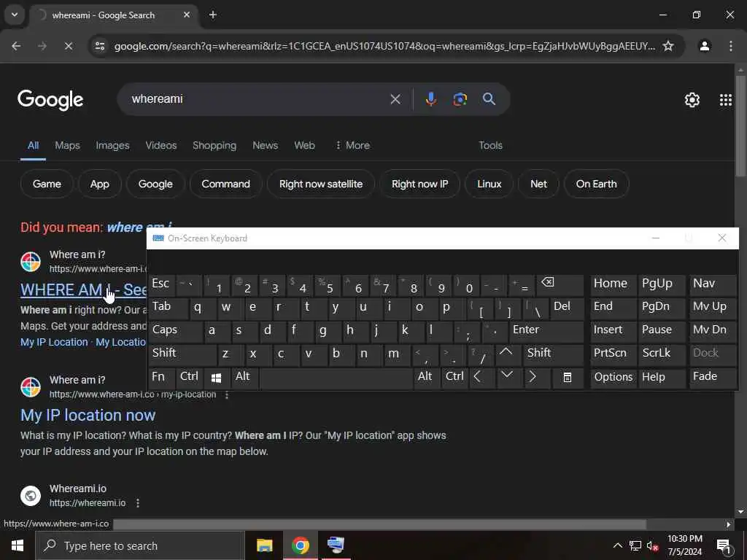Toggle Caps lock on On-Screen Keyboard

coord(176,331)
